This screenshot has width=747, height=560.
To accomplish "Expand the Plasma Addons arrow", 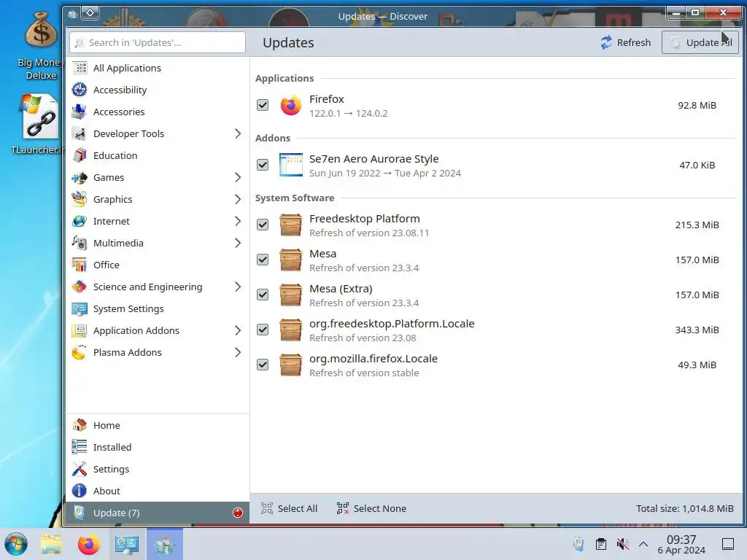I will click(238, 352).
